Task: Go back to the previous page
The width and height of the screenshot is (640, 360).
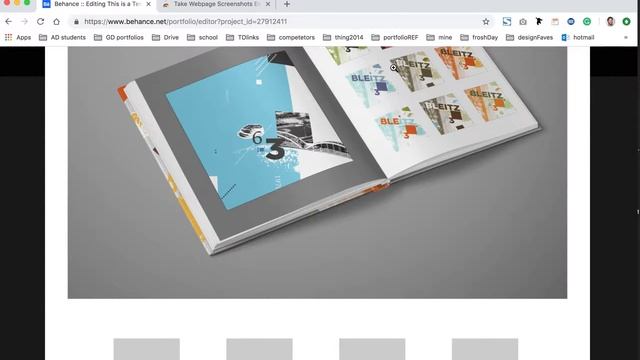Action: (x=9, y=22)
